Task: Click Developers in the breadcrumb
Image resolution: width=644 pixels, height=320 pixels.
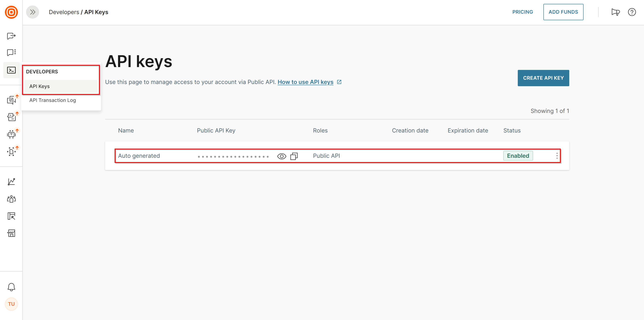Action: pyautogui.click(x=64, y=12)
